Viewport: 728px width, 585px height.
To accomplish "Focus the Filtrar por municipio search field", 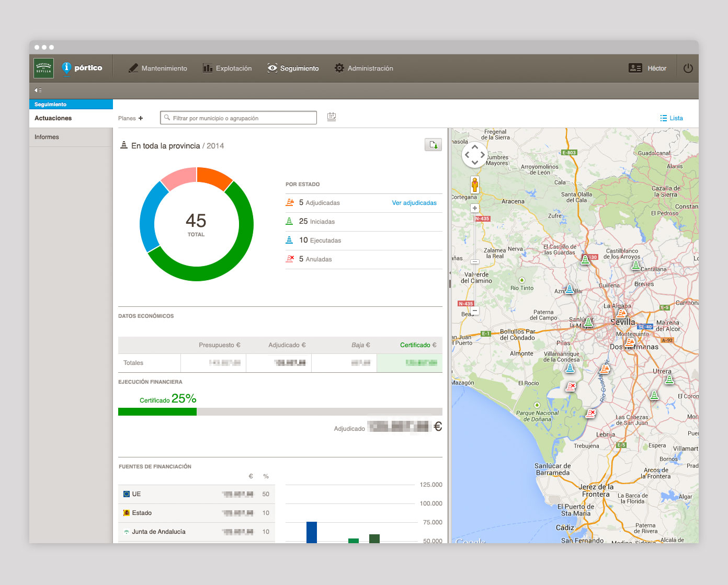I will pyautogui.click(x=238, y=118).
